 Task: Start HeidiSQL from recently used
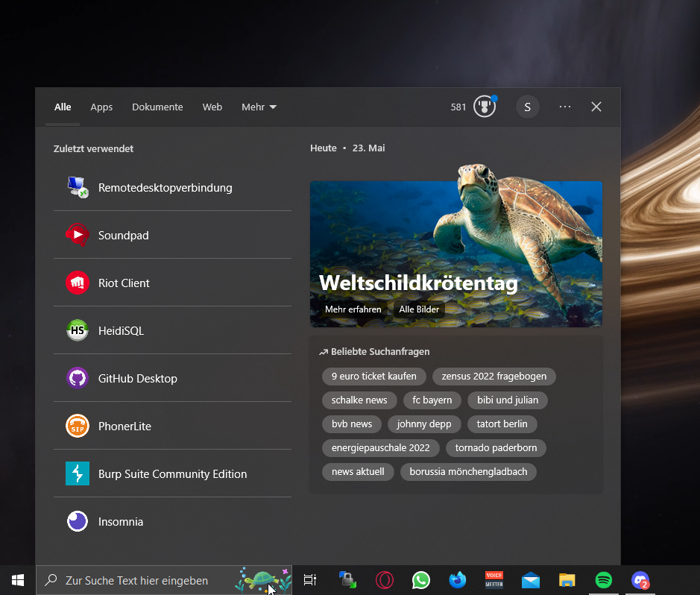pos(121,331)
